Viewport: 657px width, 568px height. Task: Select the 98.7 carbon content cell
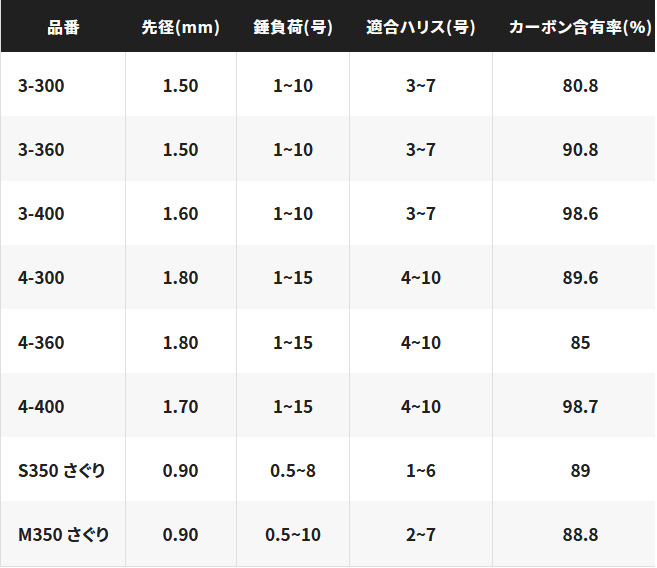click(x=580, y=407)
